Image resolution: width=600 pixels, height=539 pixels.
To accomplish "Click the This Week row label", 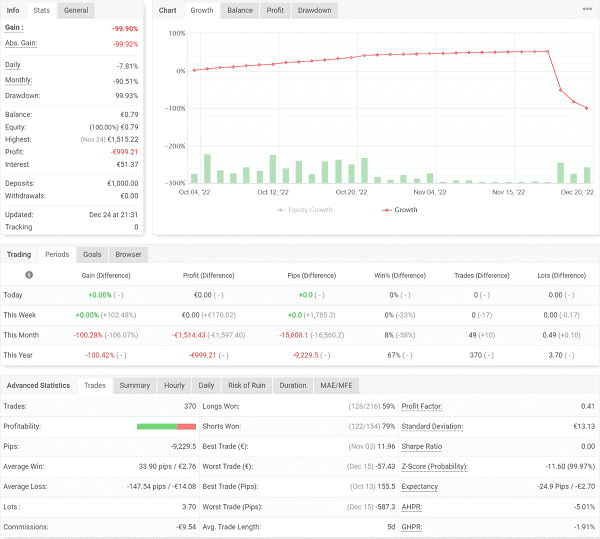I will click(20, 315).
